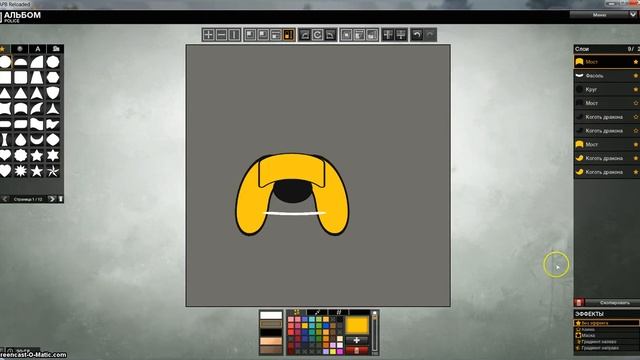640x360 pixels.
Task: Click the circular rotate arrow toolbar icon
Action: pyautogui.click(x=317, y=35)
